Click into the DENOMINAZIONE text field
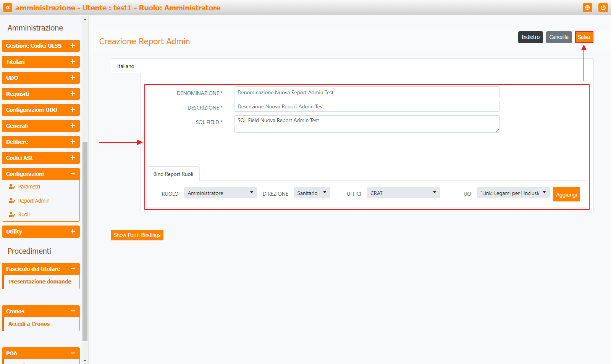Screen dimensions: 611x364 367,92
